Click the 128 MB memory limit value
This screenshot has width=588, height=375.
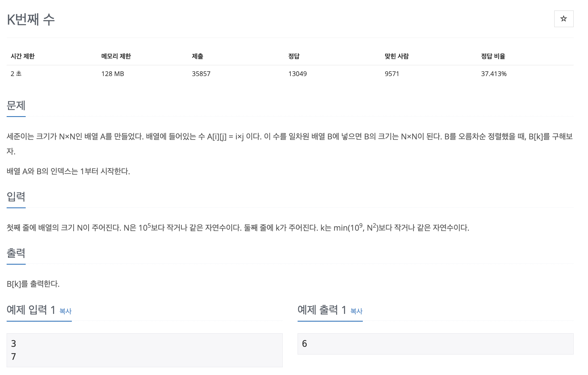[113, 74]
